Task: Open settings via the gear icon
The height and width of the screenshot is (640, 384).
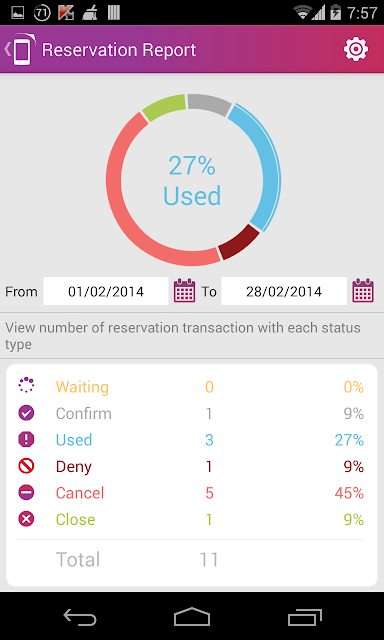Action: (356, 50)
